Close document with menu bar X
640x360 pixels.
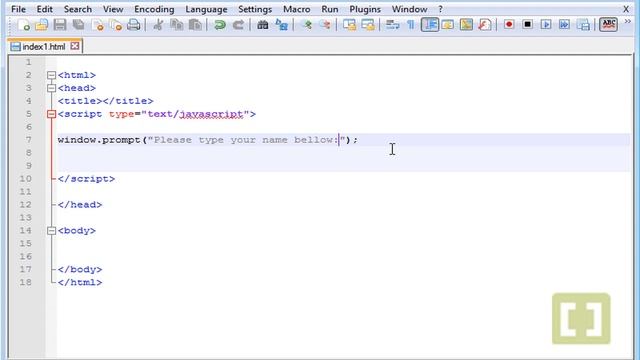pos(626,9)
